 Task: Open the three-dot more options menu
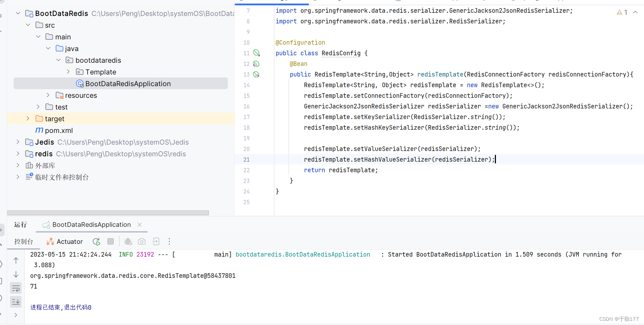coord(169,242)
